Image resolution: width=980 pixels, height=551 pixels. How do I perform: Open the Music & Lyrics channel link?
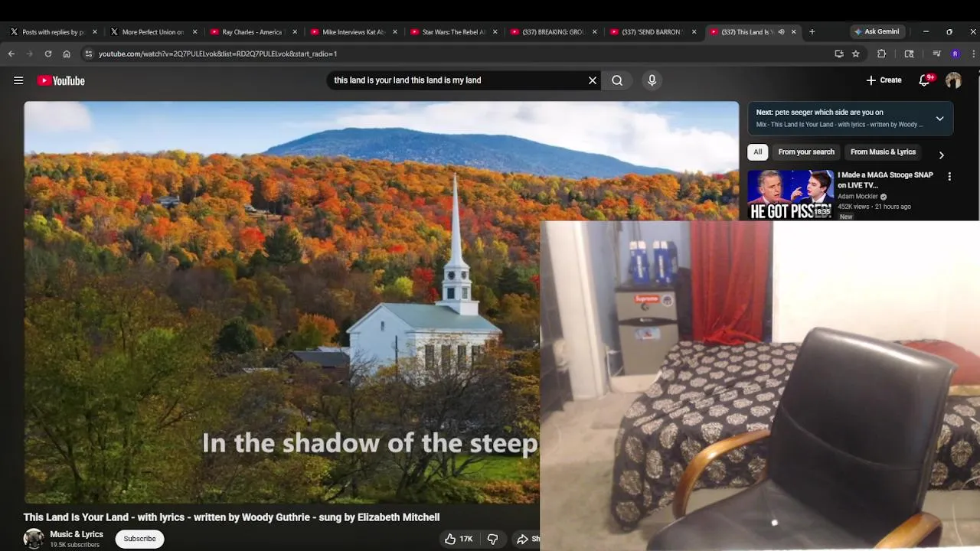[x=77, y=534]
